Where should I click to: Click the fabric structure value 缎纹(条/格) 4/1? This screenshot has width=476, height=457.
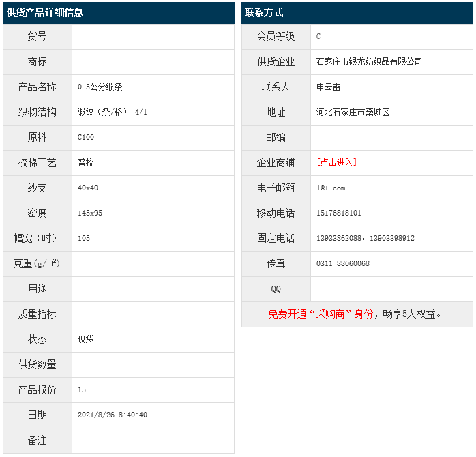pyautogui.click(x=112, y=112)
